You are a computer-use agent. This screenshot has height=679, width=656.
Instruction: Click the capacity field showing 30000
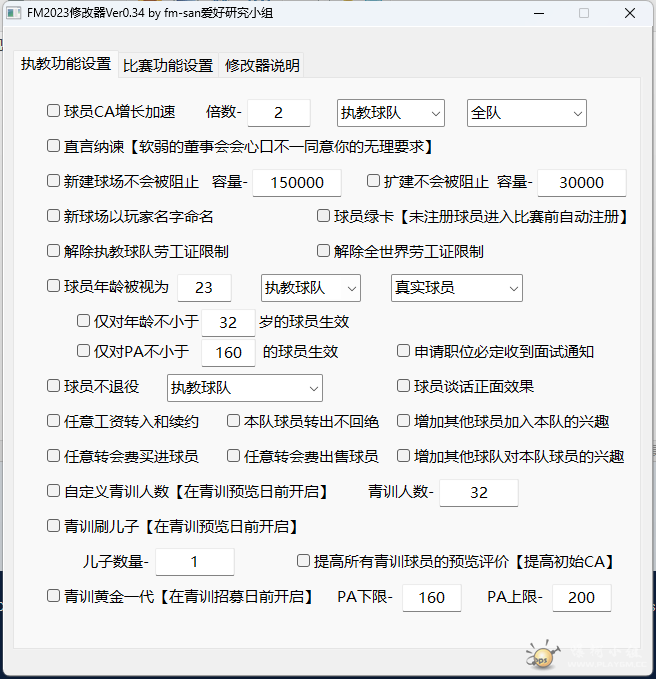pyautogui.click(x=582, y=183)
